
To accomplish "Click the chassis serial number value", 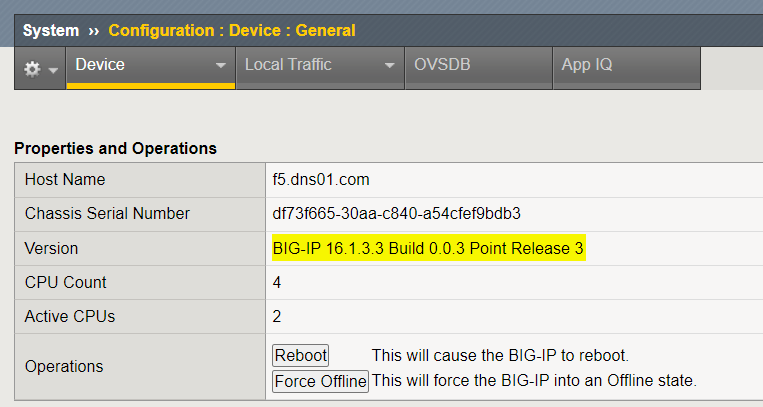I will click(396, 213).
